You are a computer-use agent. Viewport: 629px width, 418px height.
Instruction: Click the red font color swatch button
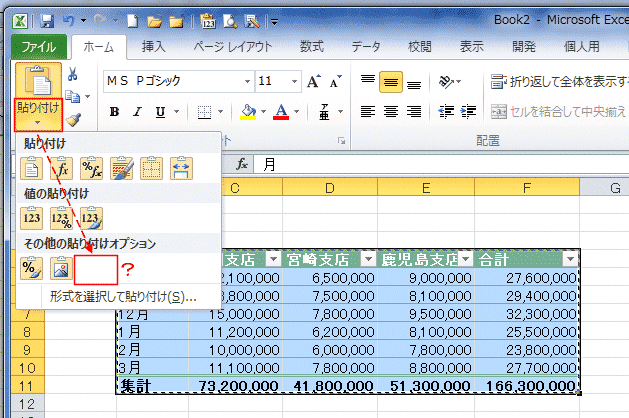pos(281,112)
